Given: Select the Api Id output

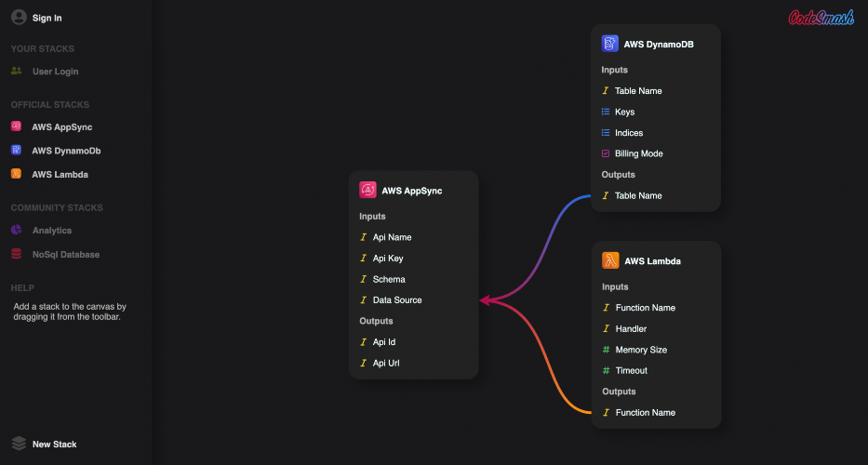Looking at the screenshot, I should click(384, 342).
